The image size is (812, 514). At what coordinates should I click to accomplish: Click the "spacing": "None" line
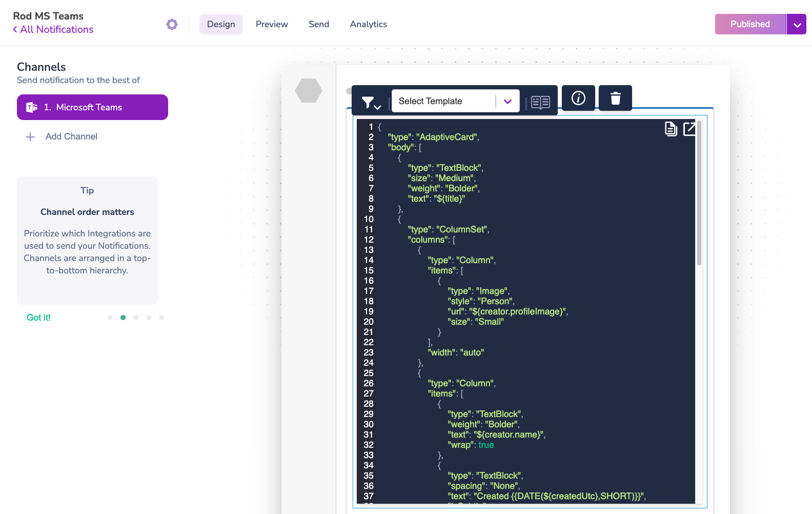(483, 486)
